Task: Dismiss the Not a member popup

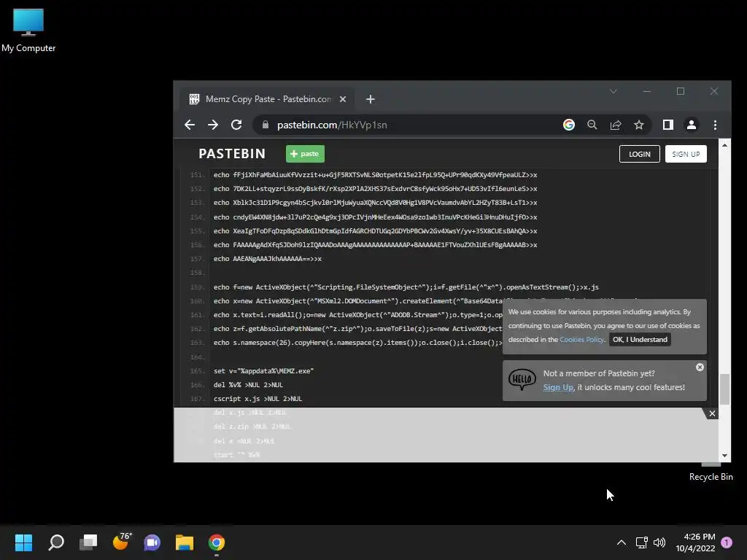Action: tap(700, 367)
